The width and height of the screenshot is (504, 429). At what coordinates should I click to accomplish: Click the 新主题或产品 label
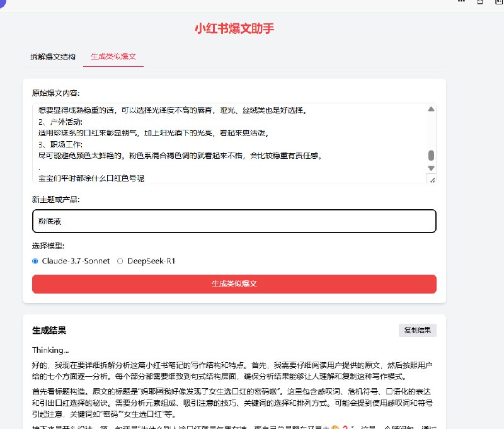pyautogui.click(x=55, y=200)
